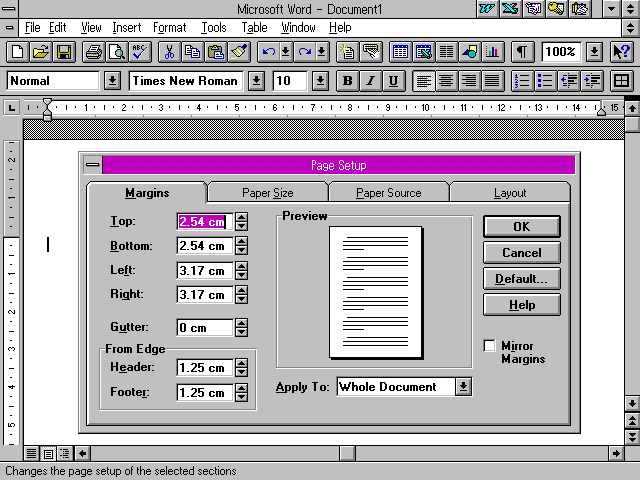Screen dimensions: 640x480
Task: Click the Cut scissors icon
Action: pos(169,52)
